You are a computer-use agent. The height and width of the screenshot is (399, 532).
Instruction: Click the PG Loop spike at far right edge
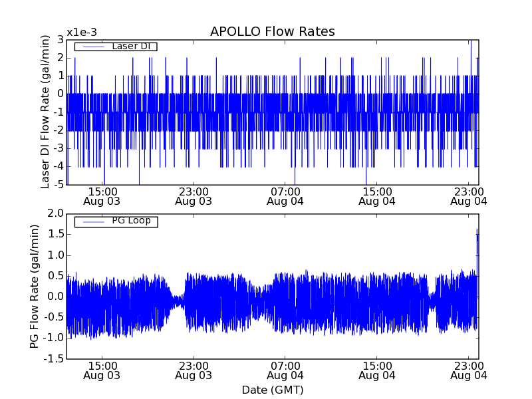pyautogui.click(x=477, y=239)
